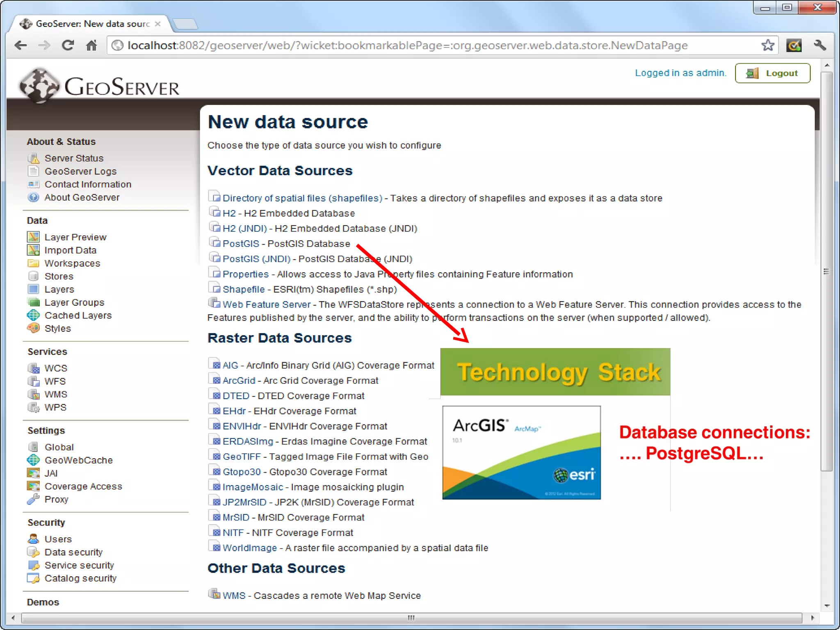Viewport: 840px width, 630px height.
Task: Click the vertical scrollbar down arrow
Action: pyautogui.click(x=827, y=605)
